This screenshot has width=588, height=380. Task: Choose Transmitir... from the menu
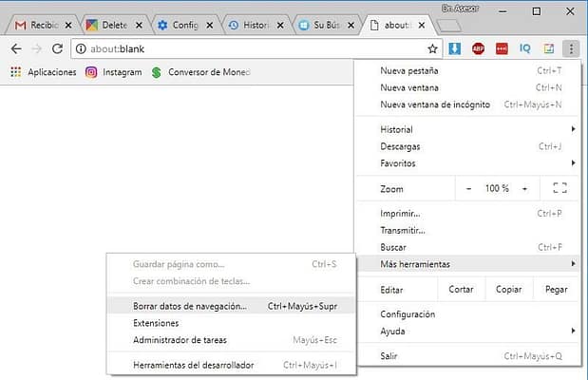pyautogui.click(x=468, y=230)
